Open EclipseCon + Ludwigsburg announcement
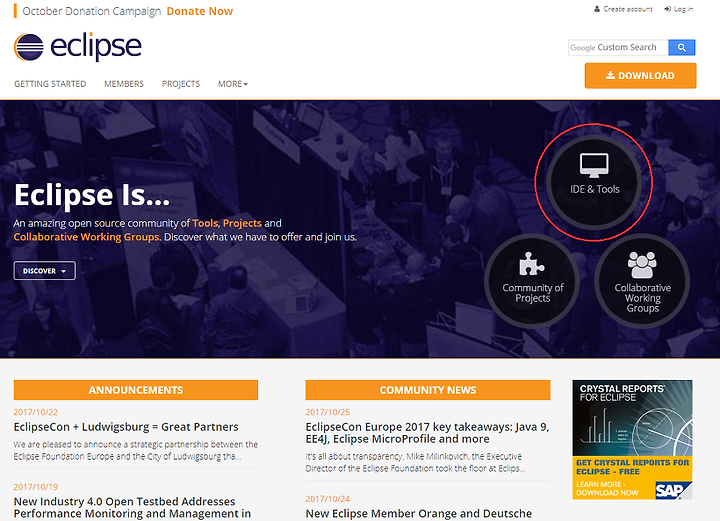This screenshot has width=720, height=521. tap(126, 427)
